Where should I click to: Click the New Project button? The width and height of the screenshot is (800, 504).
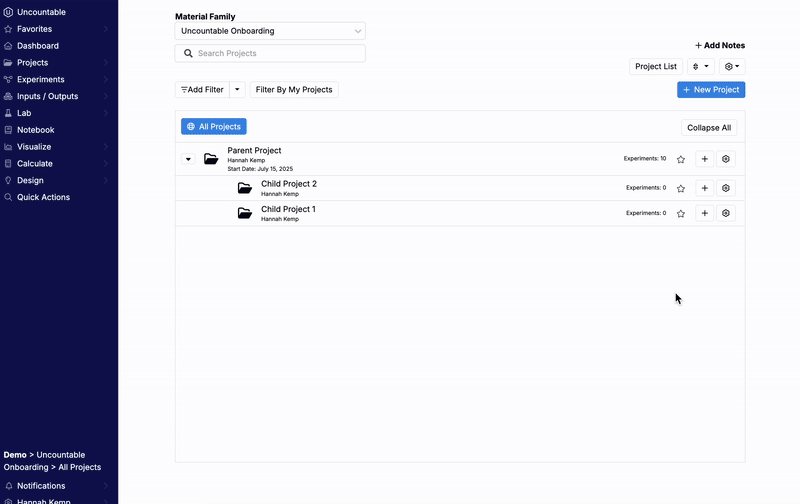click(710, 90)
